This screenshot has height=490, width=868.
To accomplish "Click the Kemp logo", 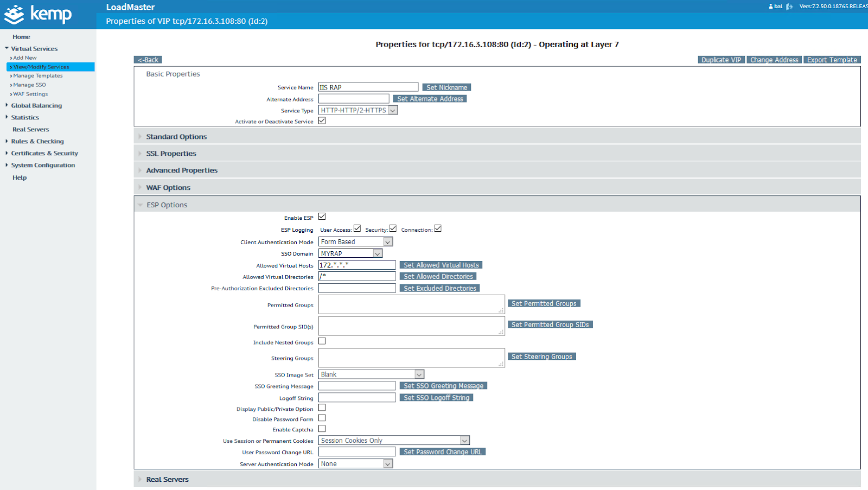I will click(38, 14).
